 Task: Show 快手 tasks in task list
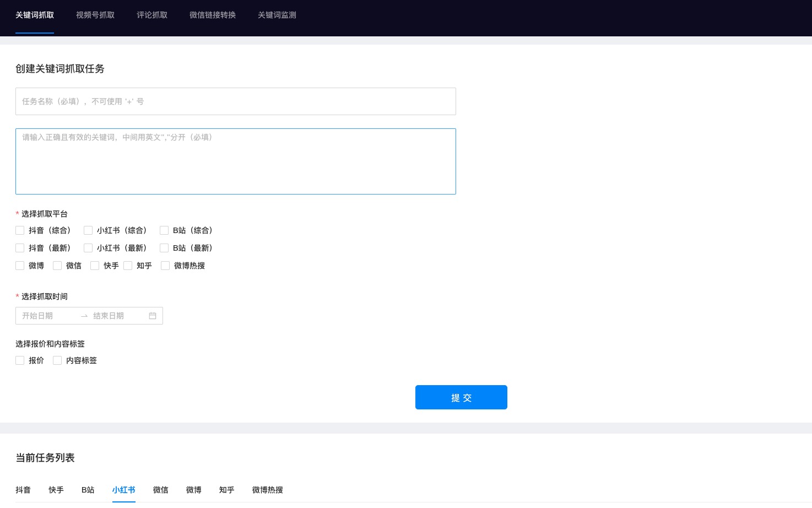56,490
